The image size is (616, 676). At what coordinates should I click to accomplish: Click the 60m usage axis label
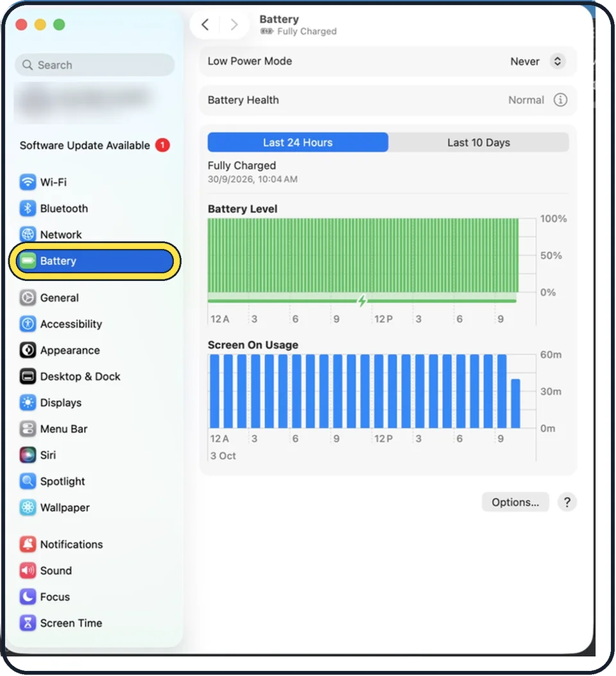551,355
